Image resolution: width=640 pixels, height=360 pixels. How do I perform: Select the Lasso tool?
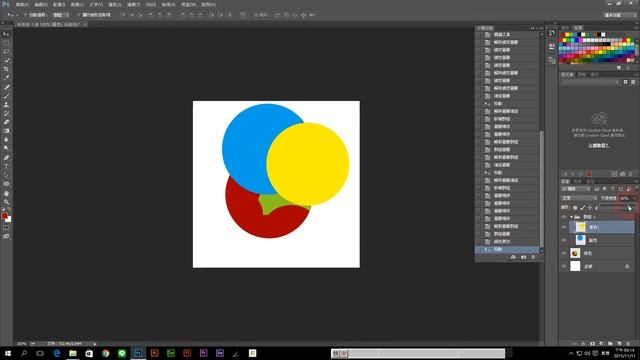(x=6, y=51)
